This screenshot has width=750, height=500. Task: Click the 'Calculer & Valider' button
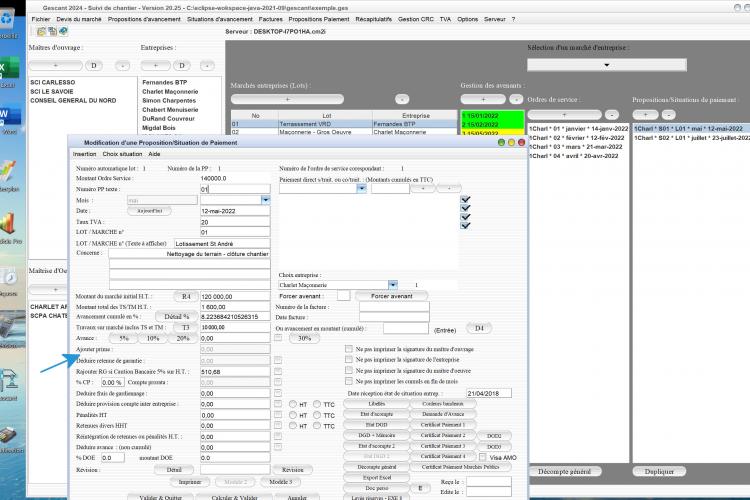[x=234, y=498]
